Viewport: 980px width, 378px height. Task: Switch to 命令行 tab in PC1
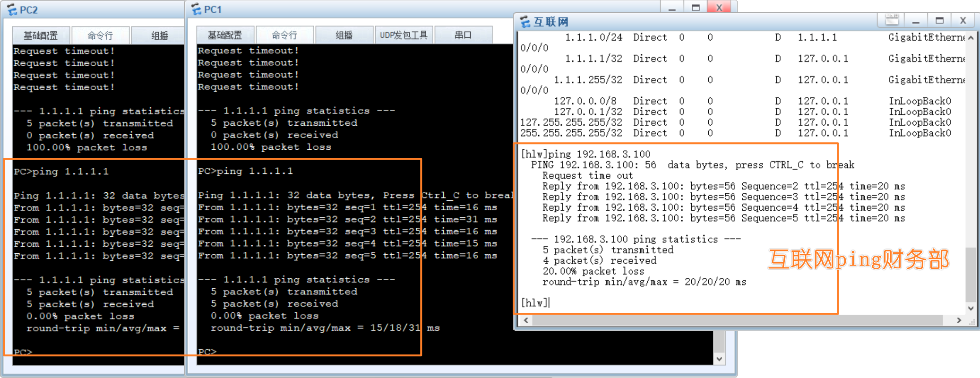tap(284, 35)
